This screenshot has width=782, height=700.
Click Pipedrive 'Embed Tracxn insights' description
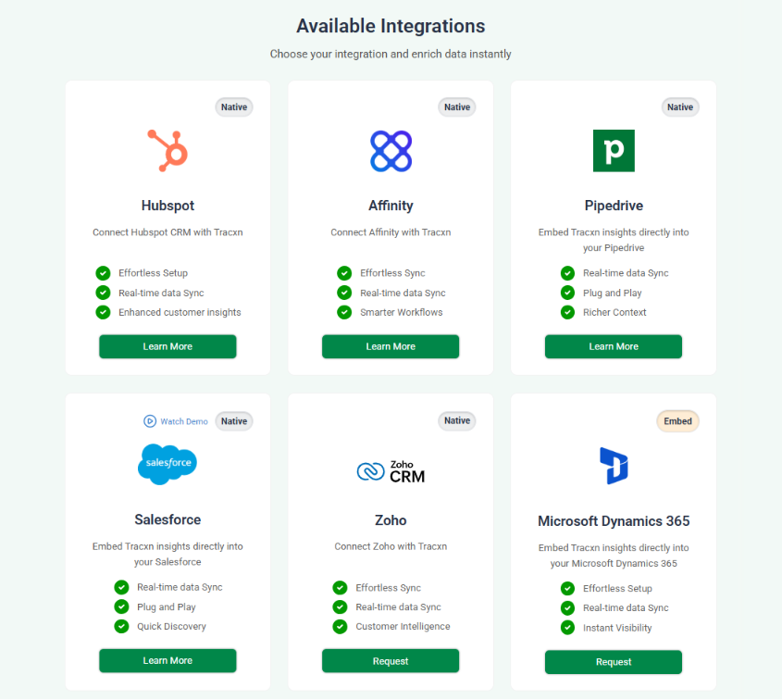[x=614, y=240]
